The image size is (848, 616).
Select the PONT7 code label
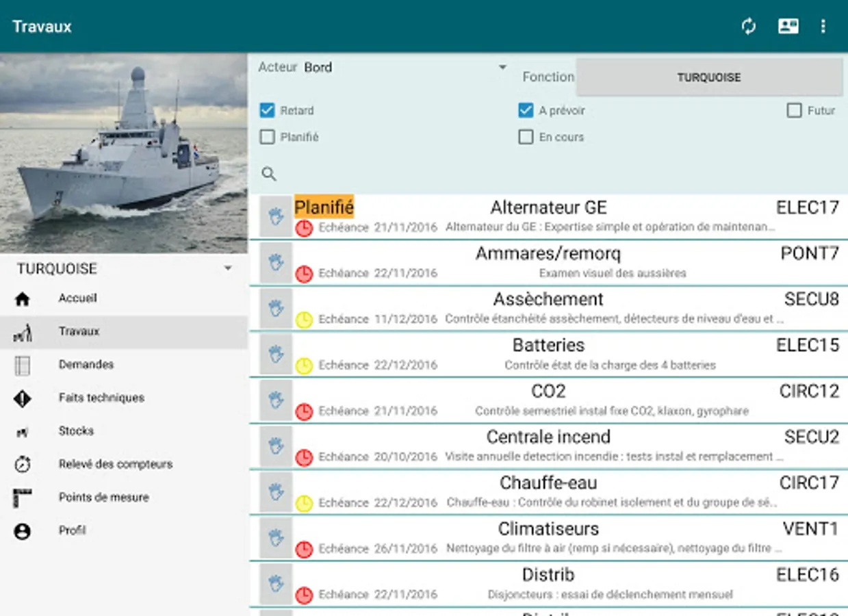point(810,253)
